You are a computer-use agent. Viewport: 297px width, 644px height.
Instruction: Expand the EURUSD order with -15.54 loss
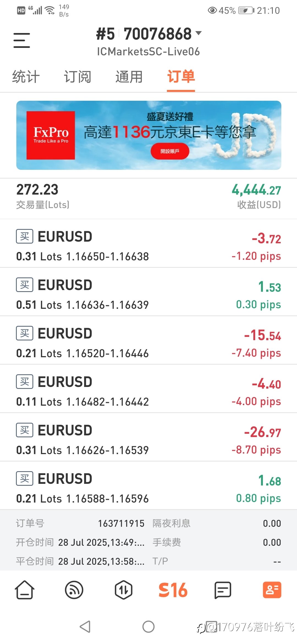148,340
